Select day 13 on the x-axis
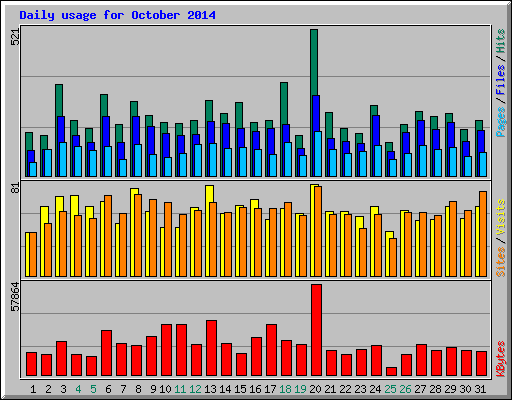Screen dimensions: 512x400 tap(210, 389)
